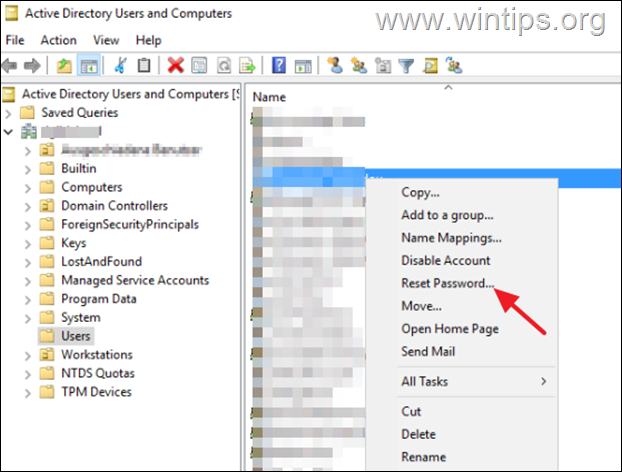Open the Help menu
This screenshot has height=472, width=622.
click(148, 40)
